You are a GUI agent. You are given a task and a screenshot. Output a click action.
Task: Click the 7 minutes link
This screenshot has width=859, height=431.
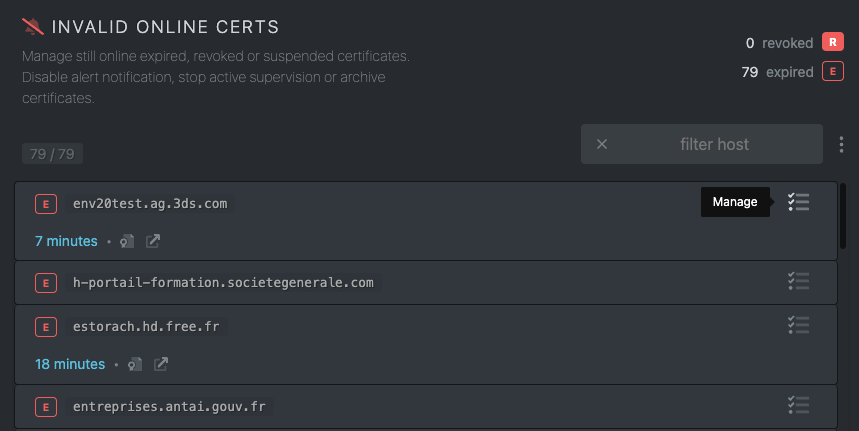point(66,241)
